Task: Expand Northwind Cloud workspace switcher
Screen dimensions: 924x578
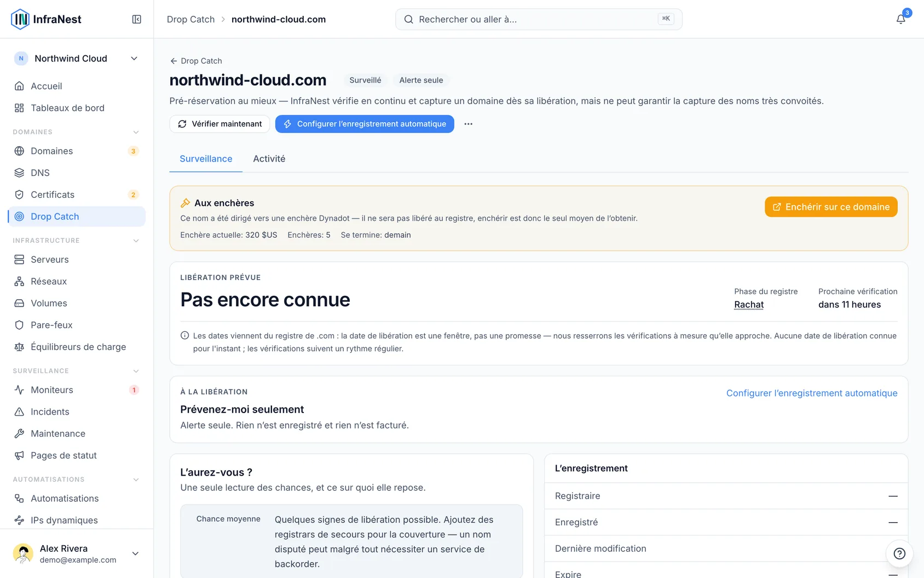Action: click(x=77, y=59)
